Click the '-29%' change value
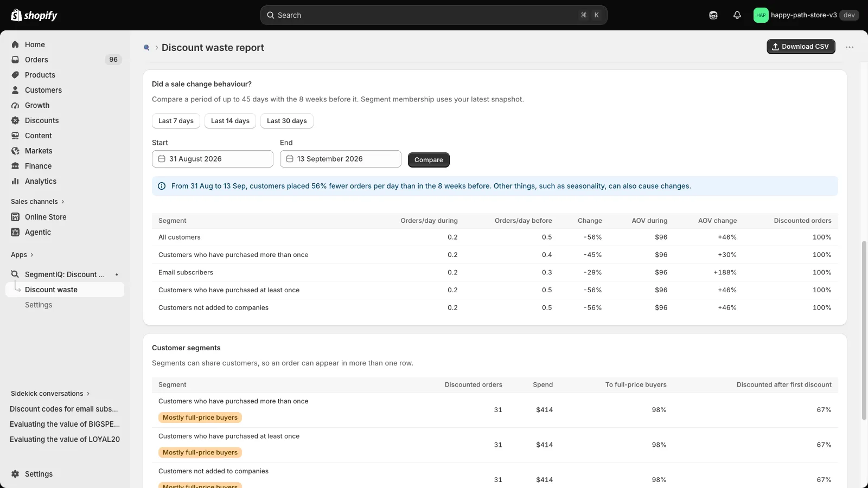This screenshot has height=488, width=868. (593, 273)
